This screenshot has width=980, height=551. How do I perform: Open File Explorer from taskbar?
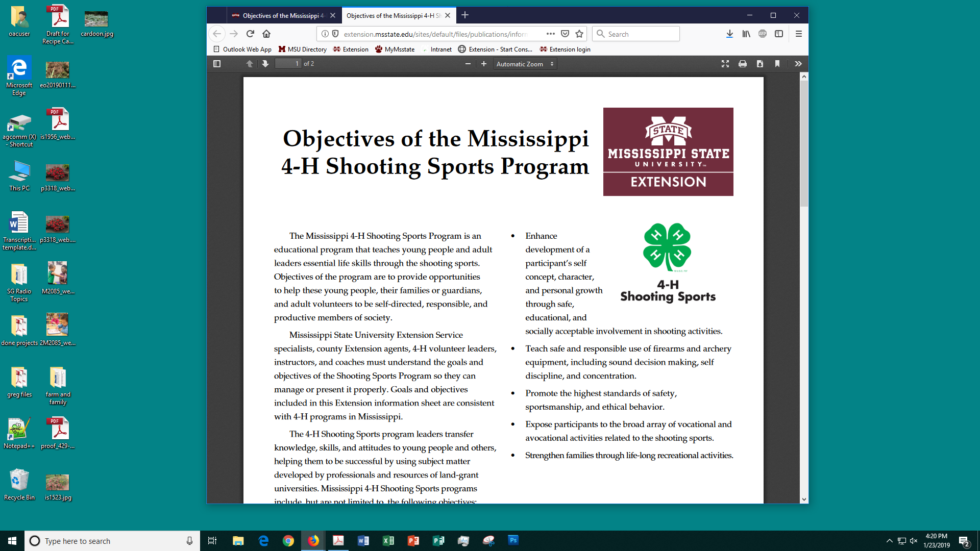click(238, 541)
